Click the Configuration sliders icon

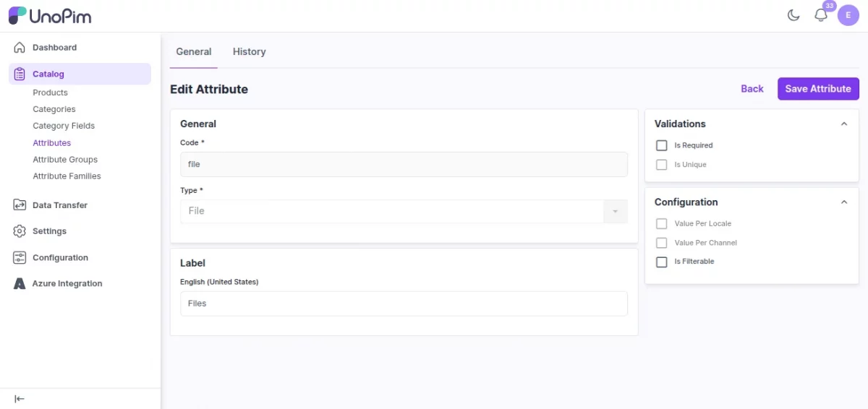[x=20, y=258]
